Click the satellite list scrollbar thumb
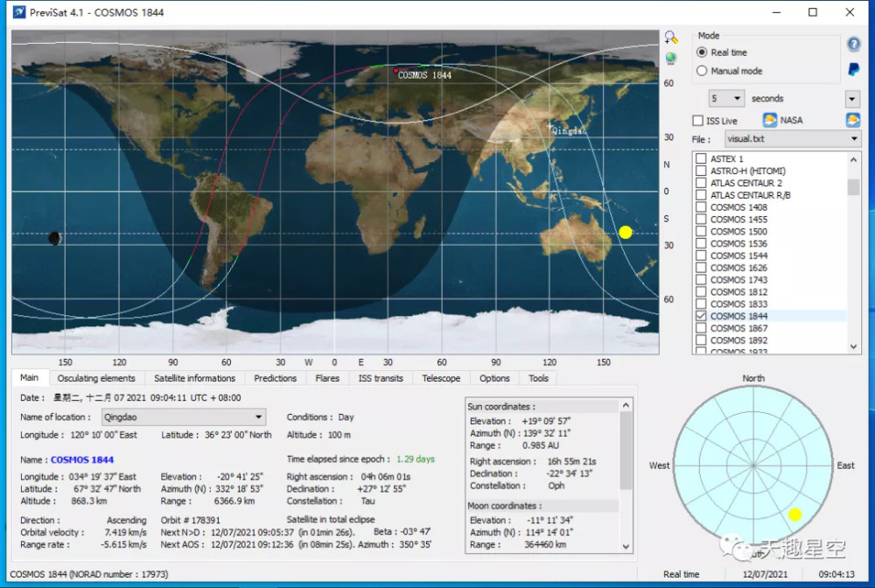 pos(853,187)
